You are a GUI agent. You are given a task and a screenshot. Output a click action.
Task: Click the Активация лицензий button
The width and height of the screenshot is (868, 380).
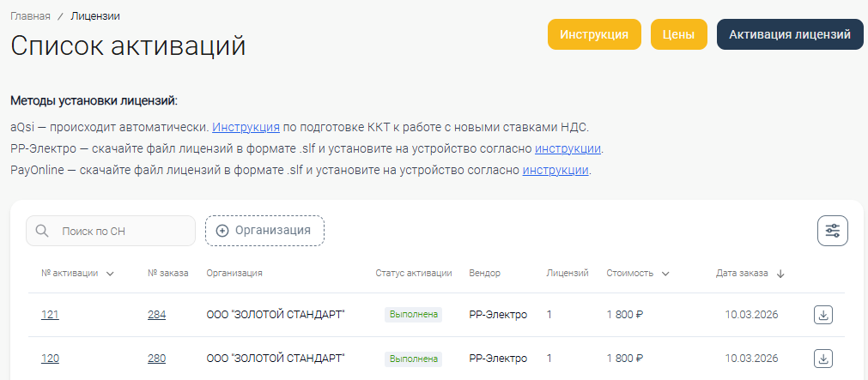click(x=789, y=34)
